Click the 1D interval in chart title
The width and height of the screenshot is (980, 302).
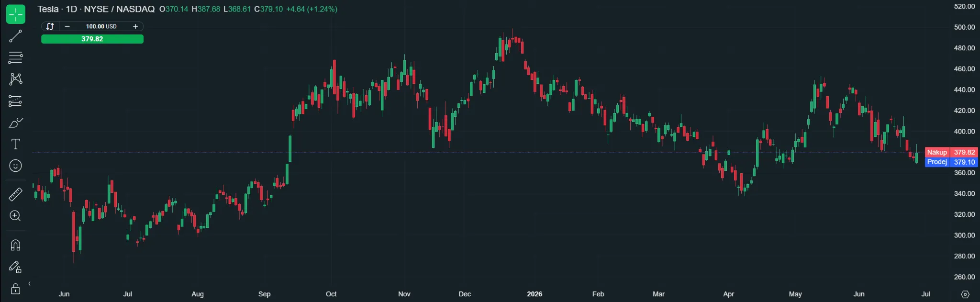tap(71, 9)
